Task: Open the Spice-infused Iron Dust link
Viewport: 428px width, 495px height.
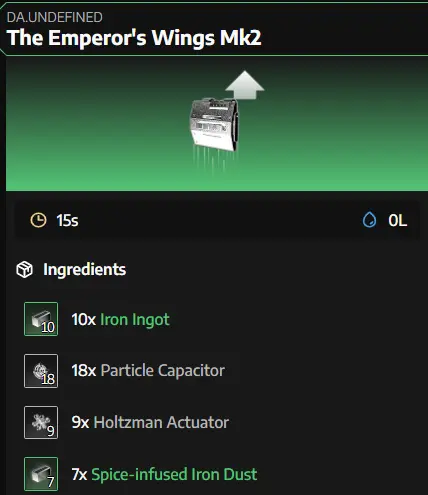Action: tap(174, 474)
